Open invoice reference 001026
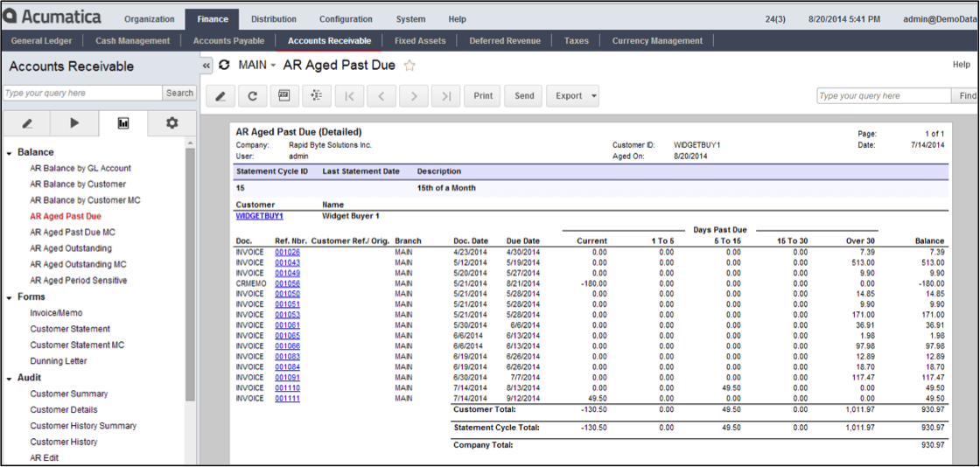 pyautogui.click(x=288, y=252)
